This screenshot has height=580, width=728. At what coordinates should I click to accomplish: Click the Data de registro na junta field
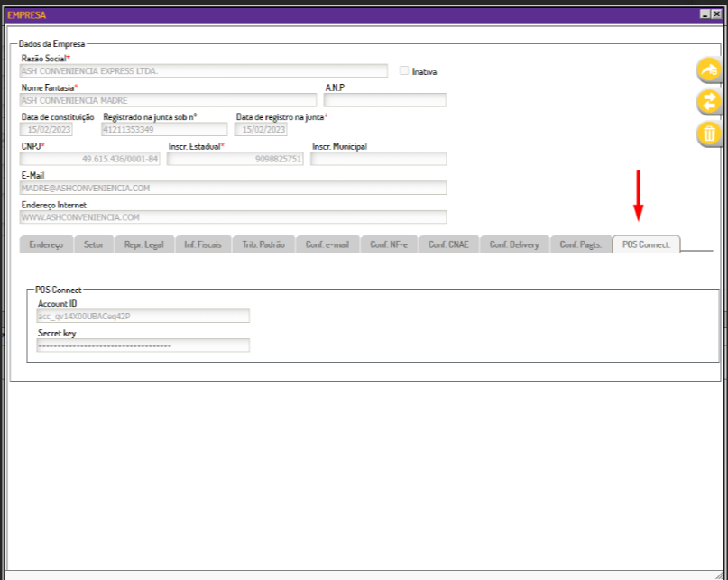tap(261, 130)
